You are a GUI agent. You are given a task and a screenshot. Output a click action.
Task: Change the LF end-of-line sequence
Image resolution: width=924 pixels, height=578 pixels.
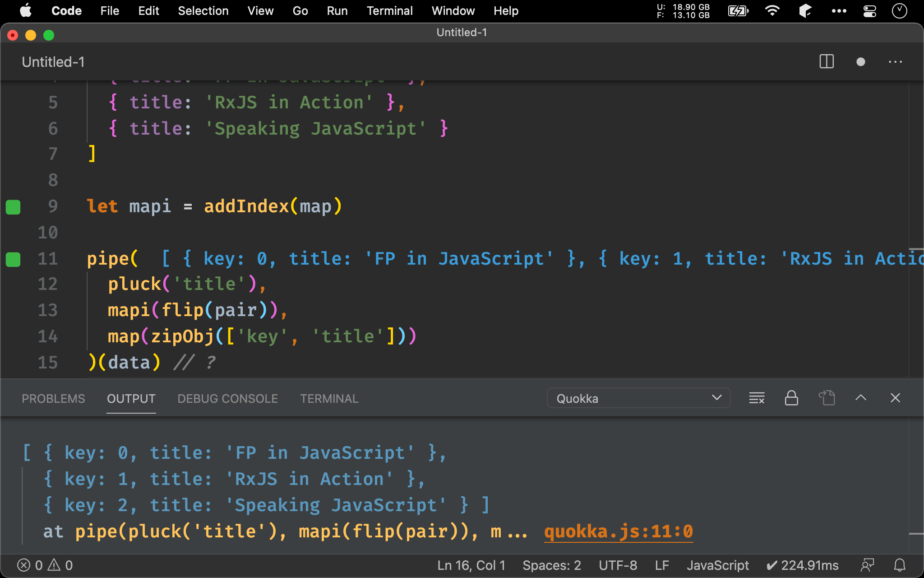coord(662,565)
